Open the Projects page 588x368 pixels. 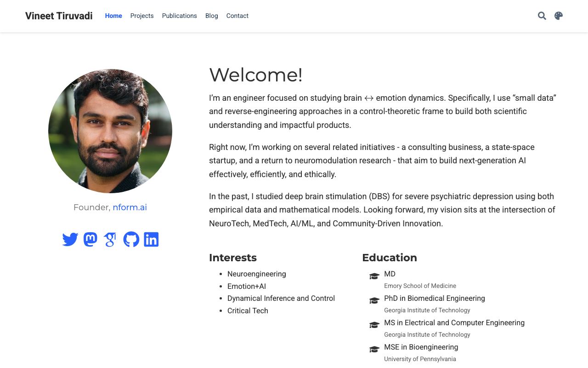142,16
